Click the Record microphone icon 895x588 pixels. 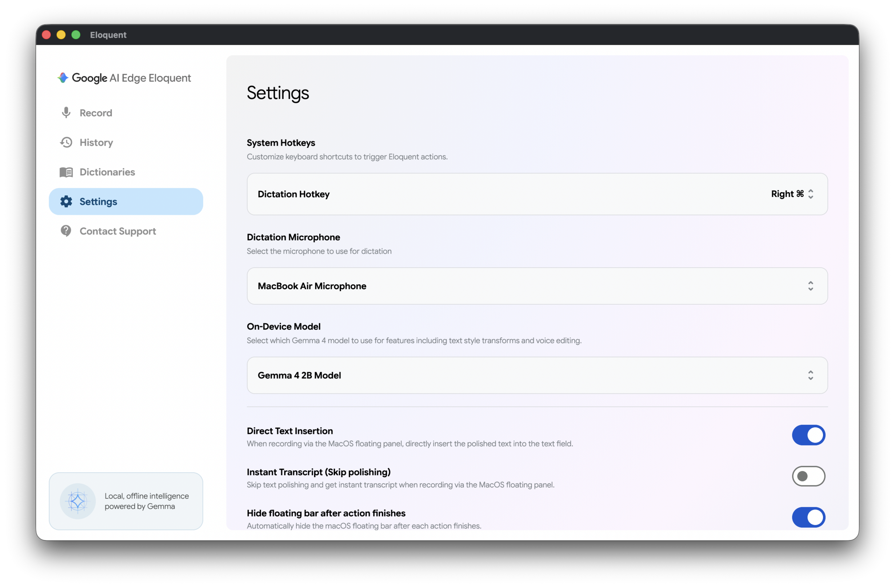[x=66, y=113]
